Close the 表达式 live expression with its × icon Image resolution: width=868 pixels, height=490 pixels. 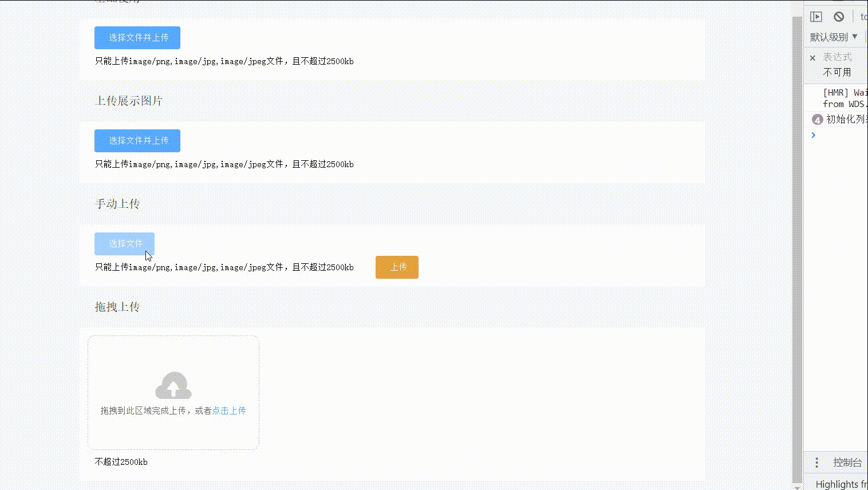tap(812, 58)
